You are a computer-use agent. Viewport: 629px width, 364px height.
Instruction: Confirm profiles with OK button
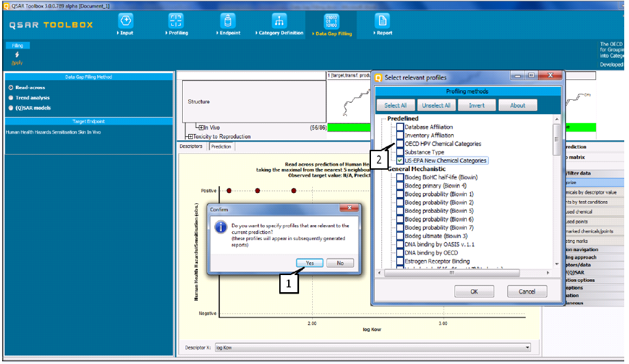pyautogui.click(x=474, y=291)
